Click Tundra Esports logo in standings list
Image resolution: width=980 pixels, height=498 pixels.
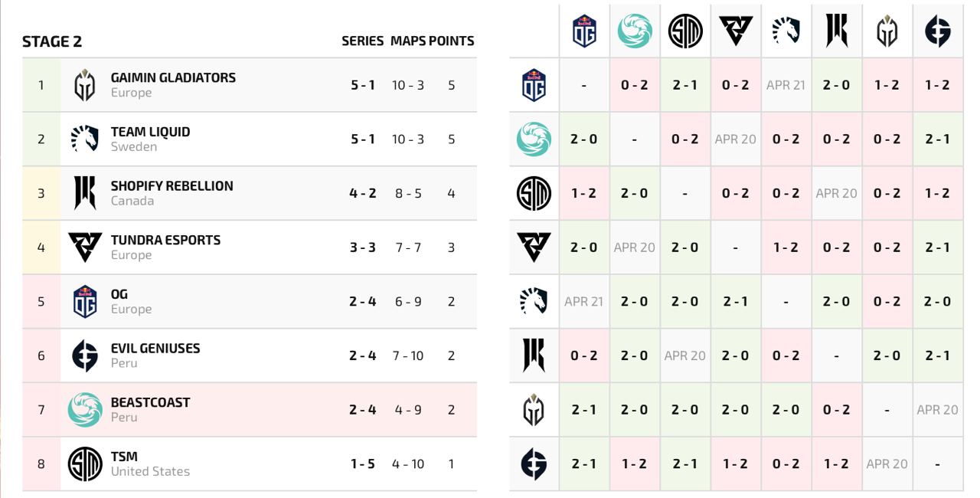tap(84, 247)
